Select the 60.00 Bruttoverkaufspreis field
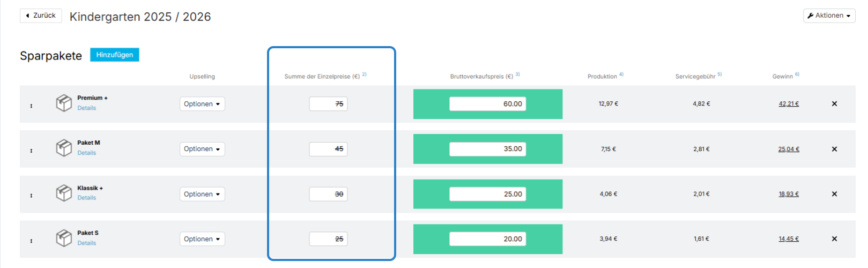Viewport: 868px width, 268px height. tap(487, 104)
